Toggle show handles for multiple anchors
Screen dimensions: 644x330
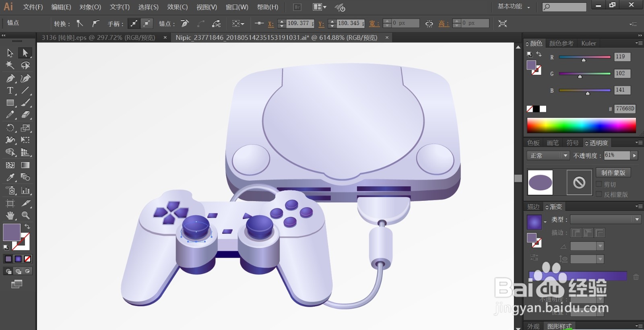coord(134,23)
